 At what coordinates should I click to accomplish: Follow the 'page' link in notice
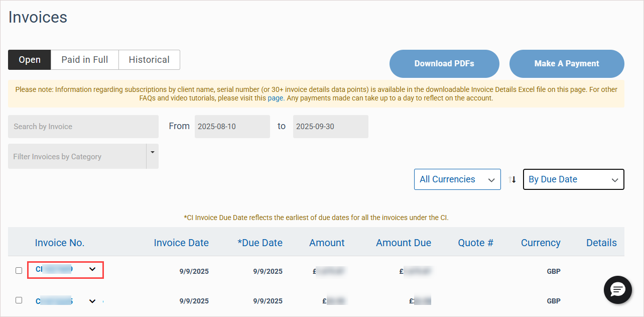point(275,98)
